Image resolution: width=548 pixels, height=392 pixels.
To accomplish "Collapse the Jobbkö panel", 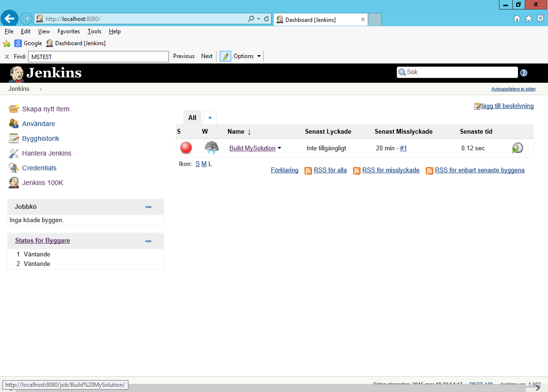I will pyautogui.click(x=148, y=207).
